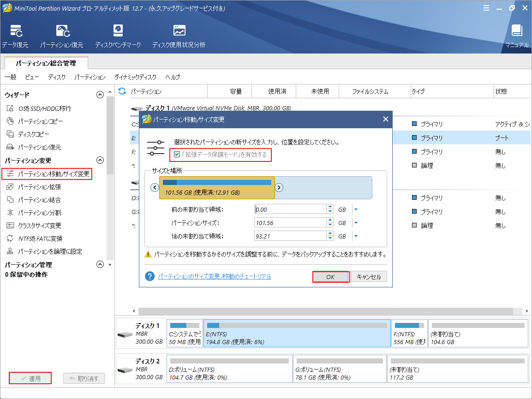Open unit dropdown for 前の未割り当て領域
532x399 pixels.
[x=355, y=209]
